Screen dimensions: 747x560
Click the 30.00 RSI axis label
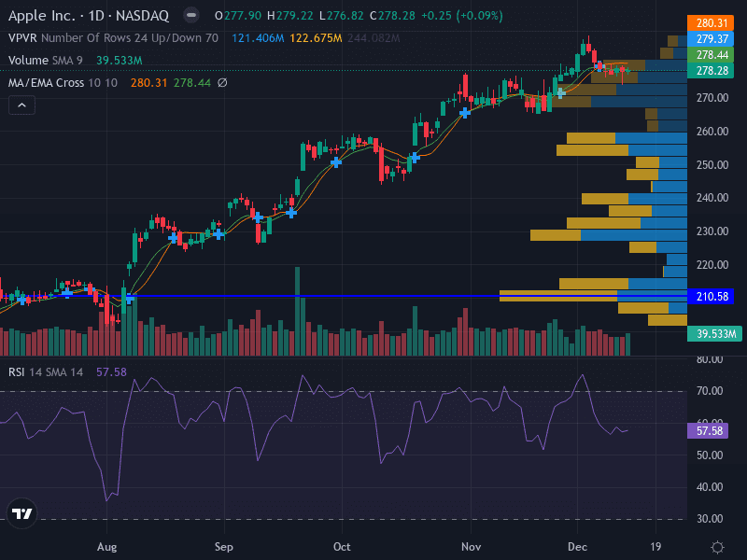(x=710, y=519)
